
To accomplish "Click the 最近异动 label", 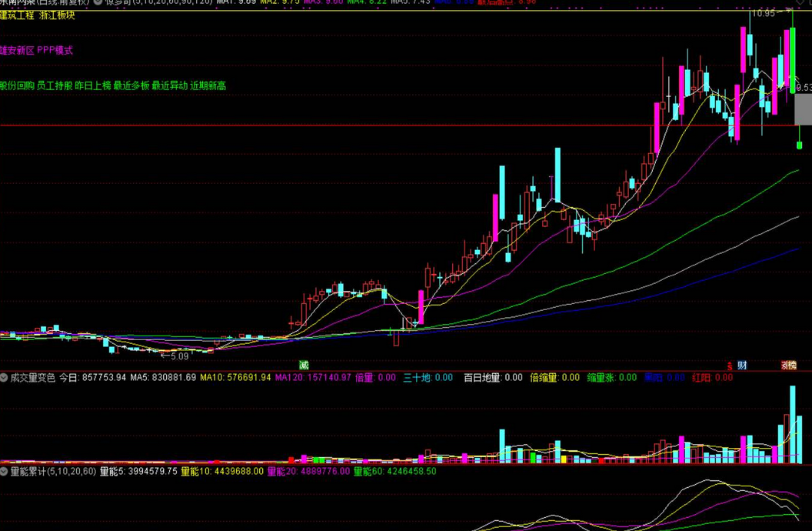I will 169,85.
